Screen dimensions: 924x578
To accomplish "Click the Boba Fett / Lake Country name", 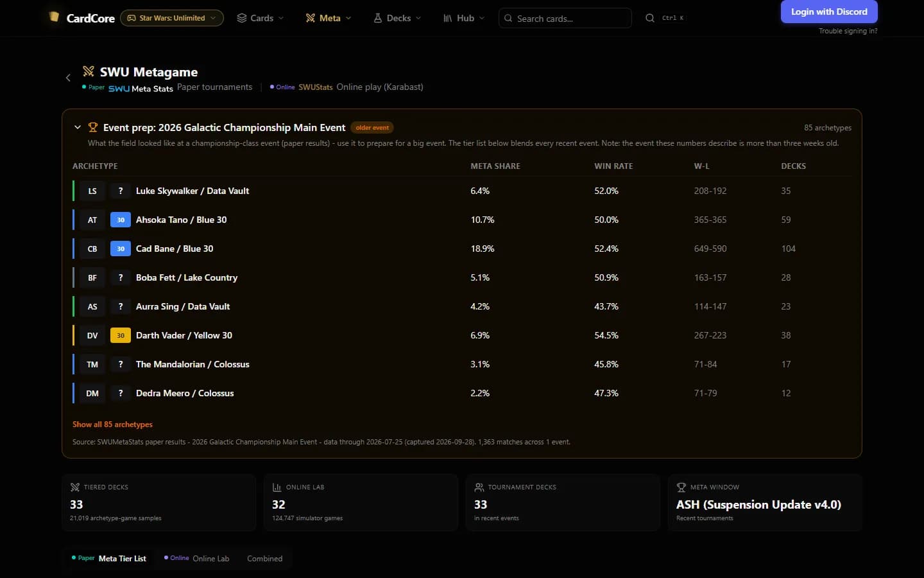I will coord(187,277).
